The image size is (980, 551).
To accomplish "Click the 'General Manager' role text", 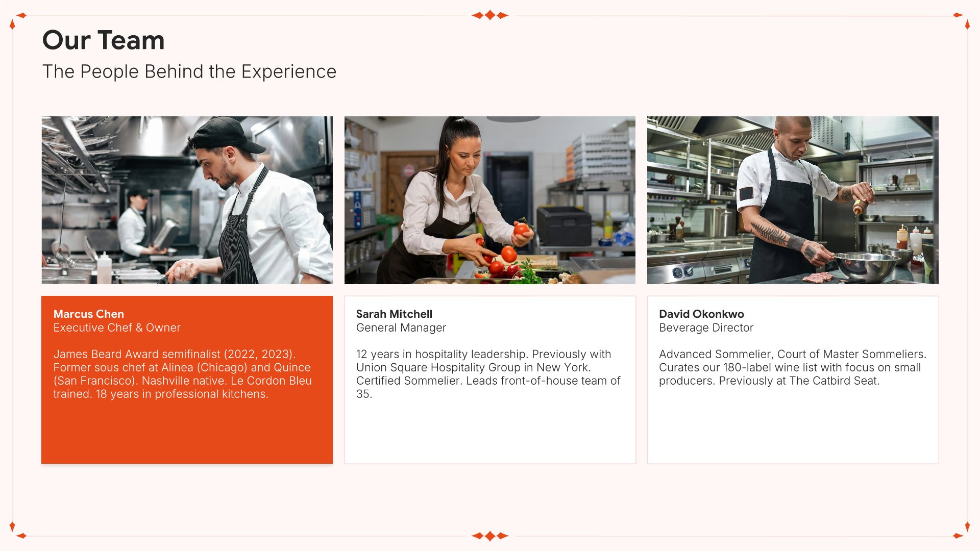I will [x=401, y=328].
